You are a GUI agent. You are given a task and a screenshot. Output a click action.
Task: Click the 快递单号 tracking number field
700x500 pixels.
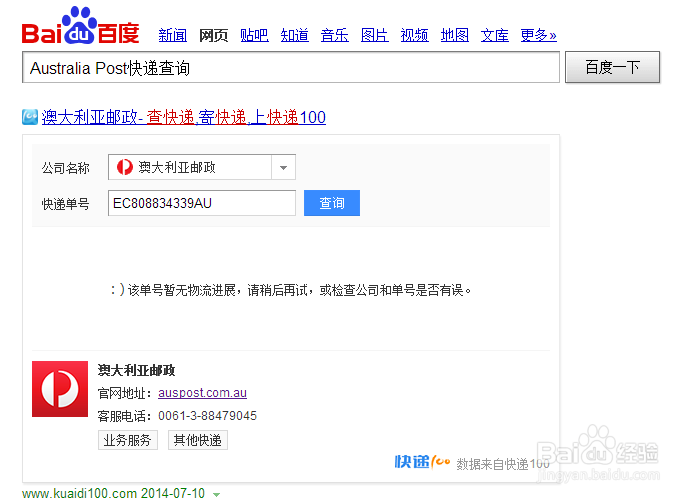(x=202, y=203)
